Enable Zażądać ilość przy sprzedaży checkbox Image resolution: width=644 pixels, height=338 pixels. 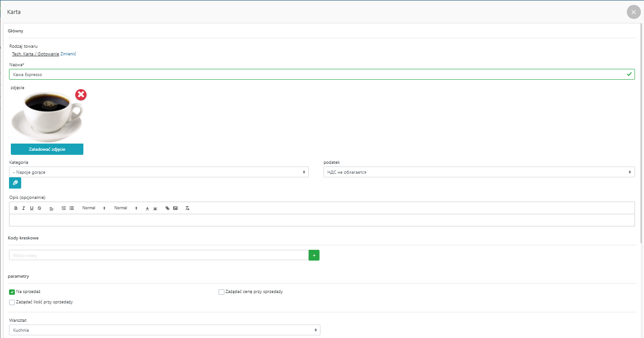click(12, 302)
